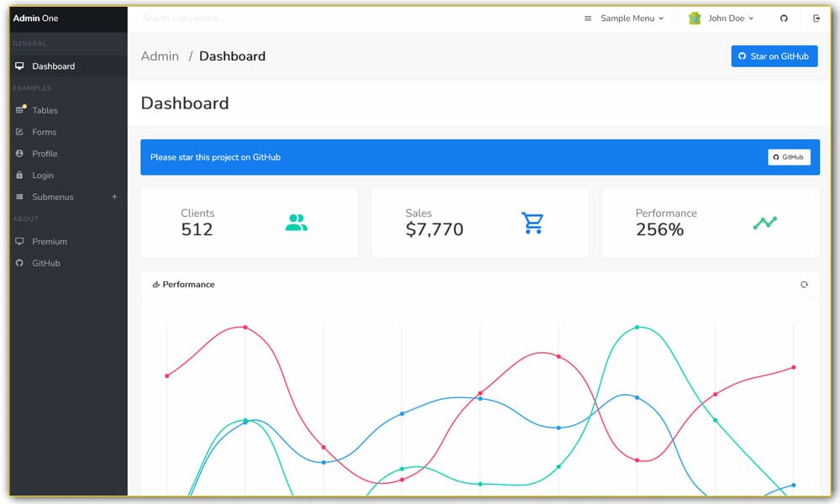The width and height of the screenshot is (840, 504).
Task: Click the refresh icon on the Performance chart card
Action: pos(805,285)
